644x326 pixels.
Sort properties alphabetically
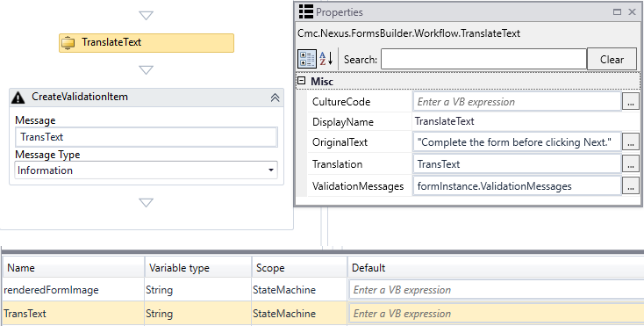[326, 59]
